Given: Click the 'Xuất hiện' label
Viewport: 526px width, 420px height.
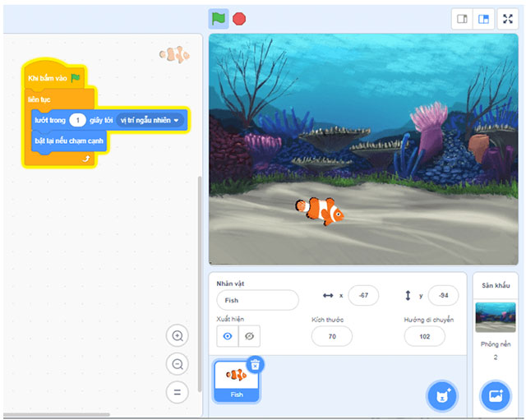Looking at the screenshot, I should coord(230,319).
